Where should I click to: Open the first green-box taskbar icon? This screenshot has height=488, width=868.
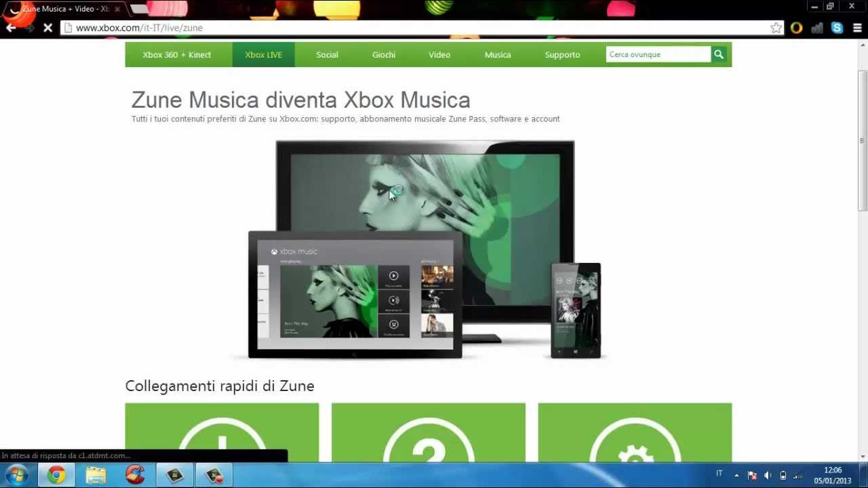tap(175, 475)
